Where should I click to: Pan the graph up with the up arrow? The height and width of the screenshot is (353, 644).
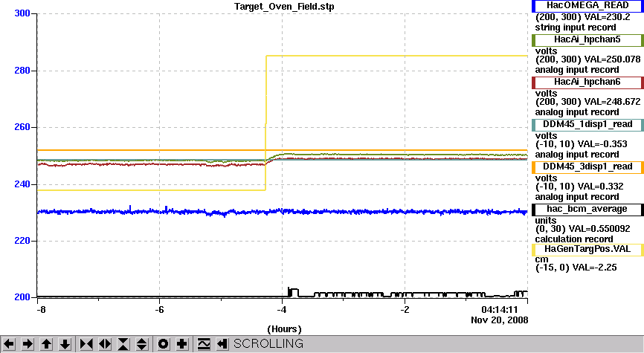[x=46, y=343]
